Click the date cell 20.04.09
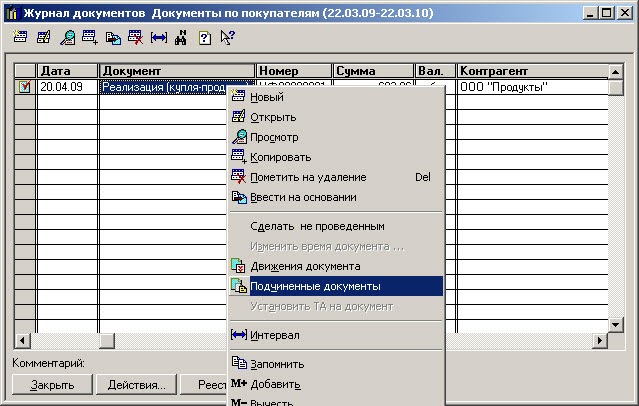This screenshot has width=639, height=406. (67, 87)
